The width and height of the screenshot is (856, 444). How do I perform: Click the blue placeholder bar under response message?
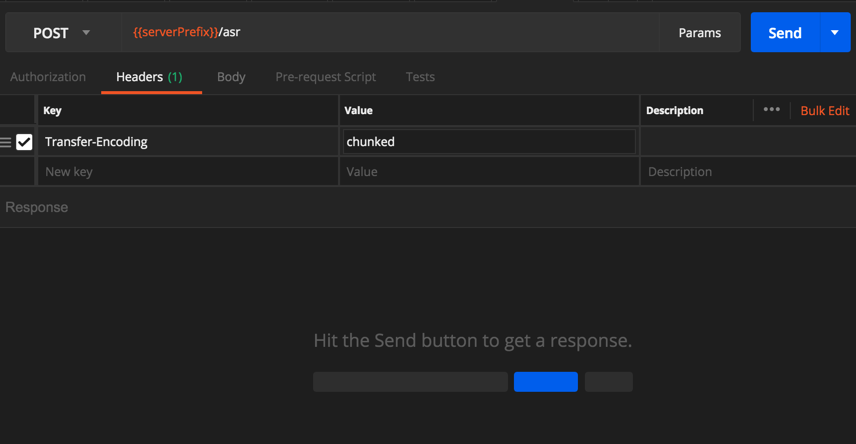(545, 381)
